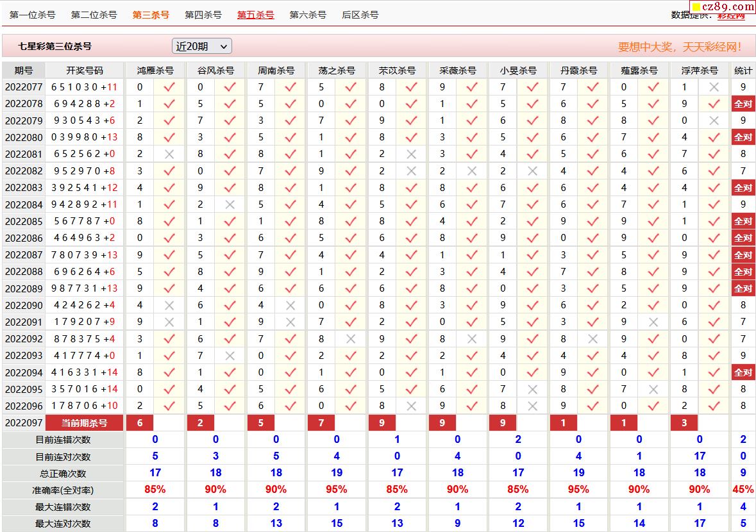Click the 最大连对次数 row label

click(63, 523)
